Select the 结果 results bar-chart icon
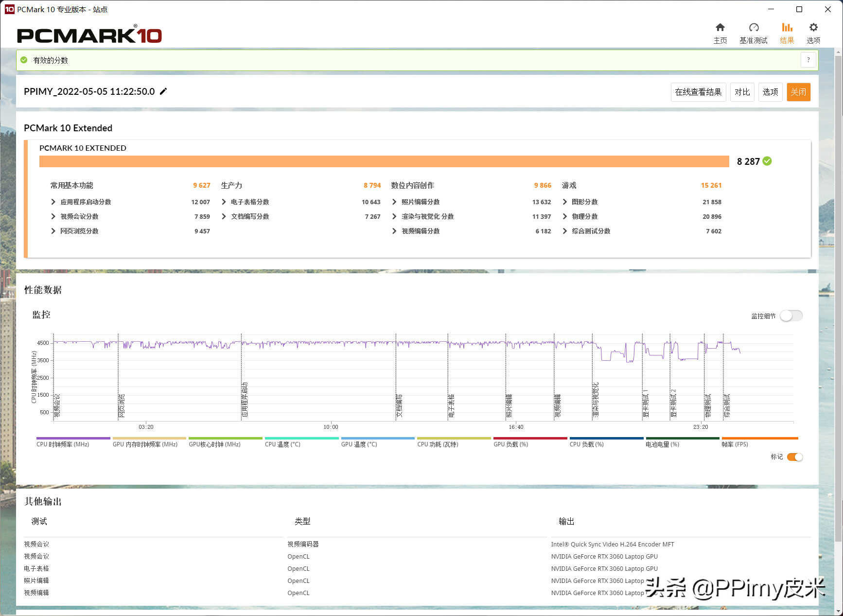This screenshot has width=843, height=616. tap(787, 27)
